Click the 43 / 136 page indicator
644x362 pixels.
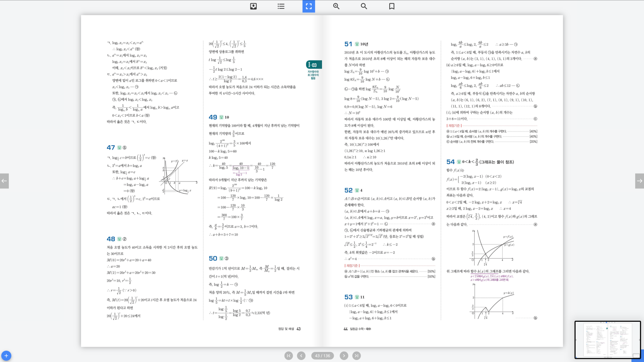click(x=322, y=356)
